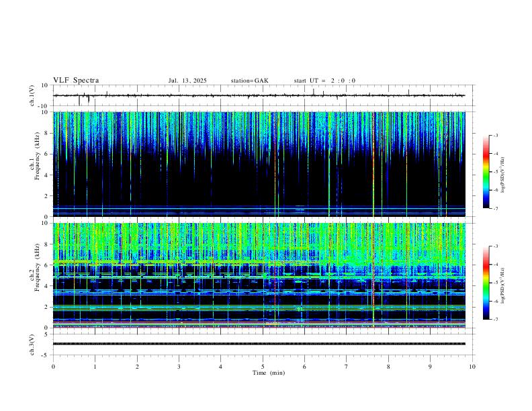Viewport: 532px width, 411px height.
Task: Click the "ch.1 Frequency (kHz)" axis label
Action: tap(34, 156)
